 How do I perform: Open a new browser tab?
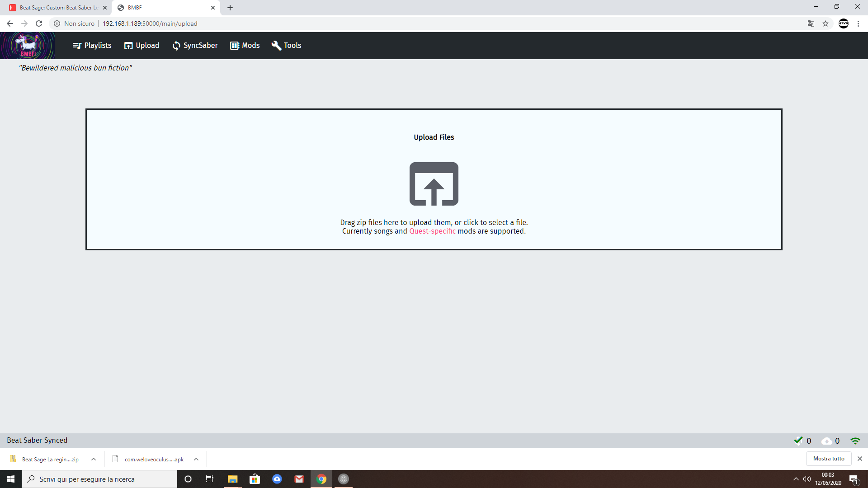230,8
